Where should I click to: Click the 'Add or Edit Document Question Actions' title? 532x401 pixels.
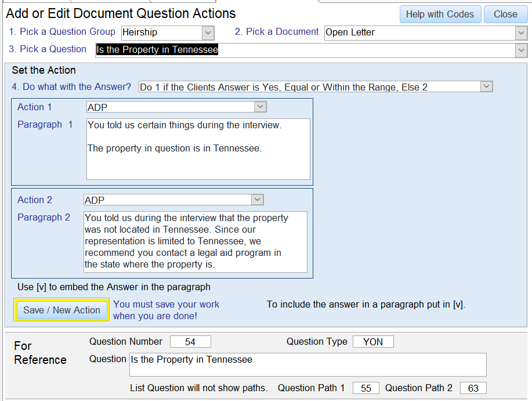tap(121, 13)
